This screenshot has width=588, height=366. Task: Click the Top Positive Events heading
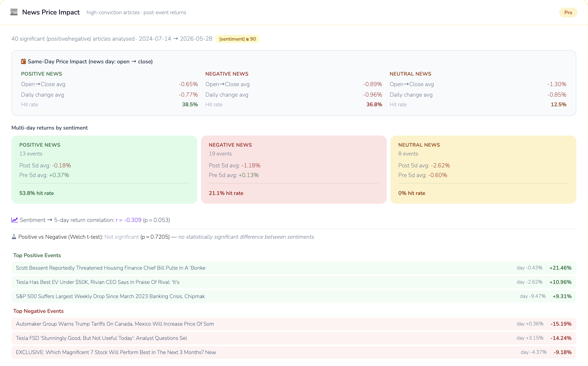(37, 255)
